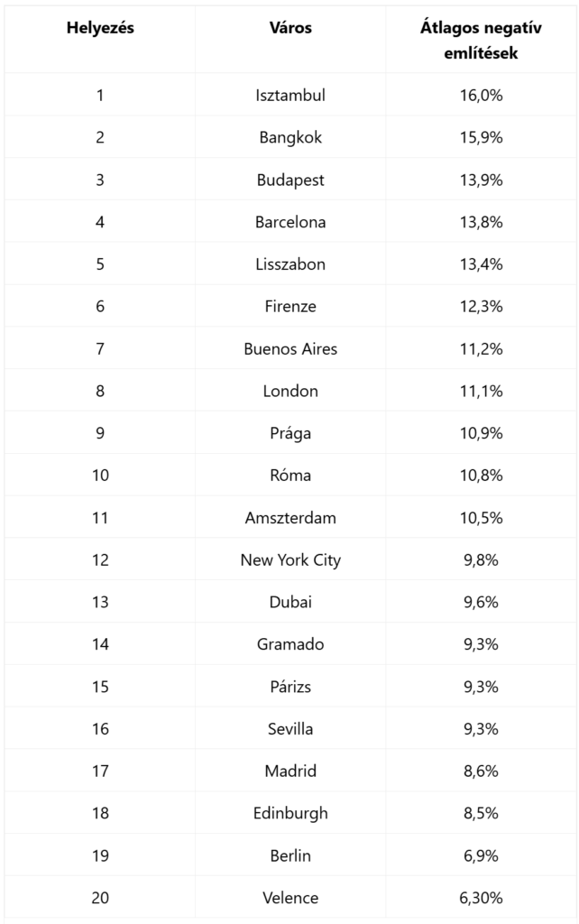Select the Firenze percentage 12,3%

(x=481, y=307)
